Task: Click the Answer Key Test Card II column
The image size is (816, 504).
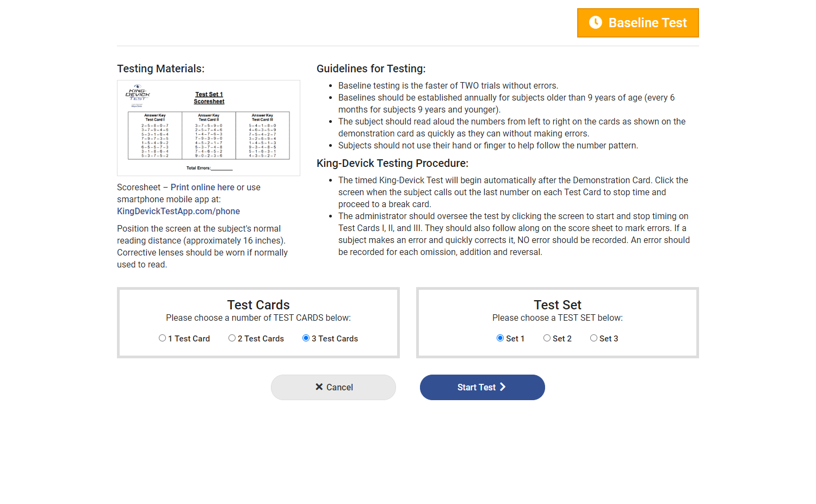Action: click(x=209, y=136)
